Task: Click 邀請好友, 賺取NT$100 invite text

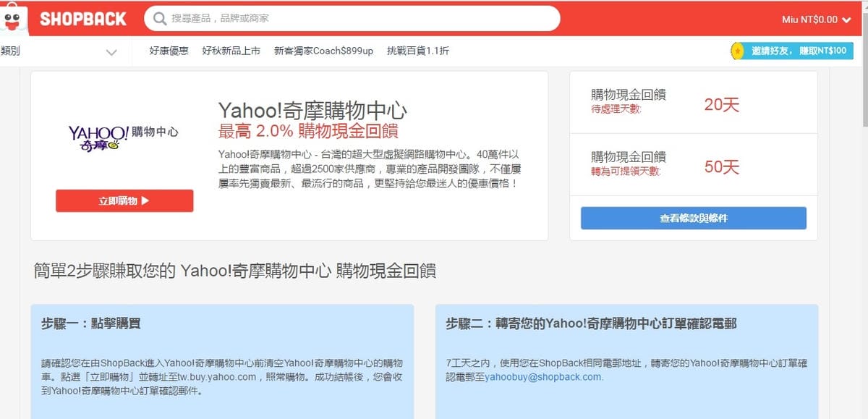Action: (x=798, y=51)
